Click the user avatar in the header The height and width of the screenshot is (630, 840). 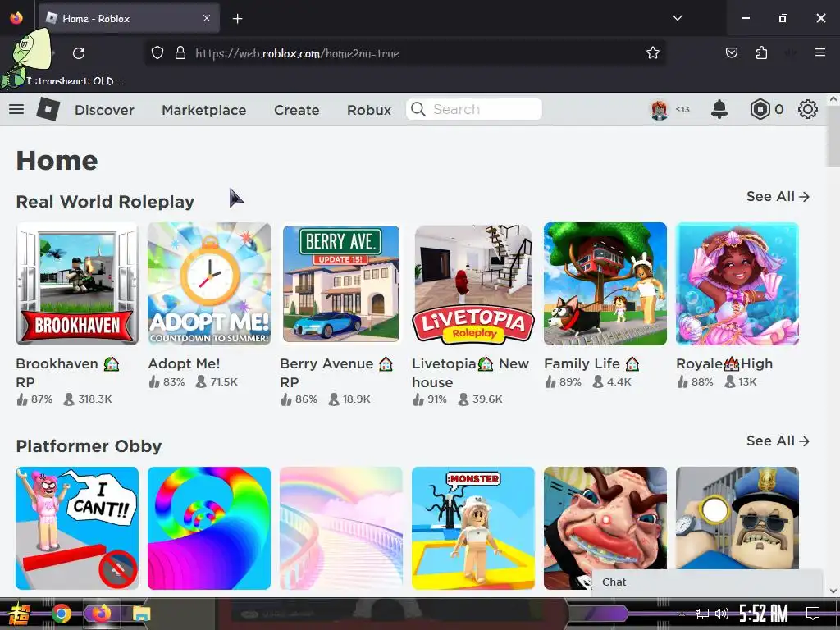coord(660,110)
